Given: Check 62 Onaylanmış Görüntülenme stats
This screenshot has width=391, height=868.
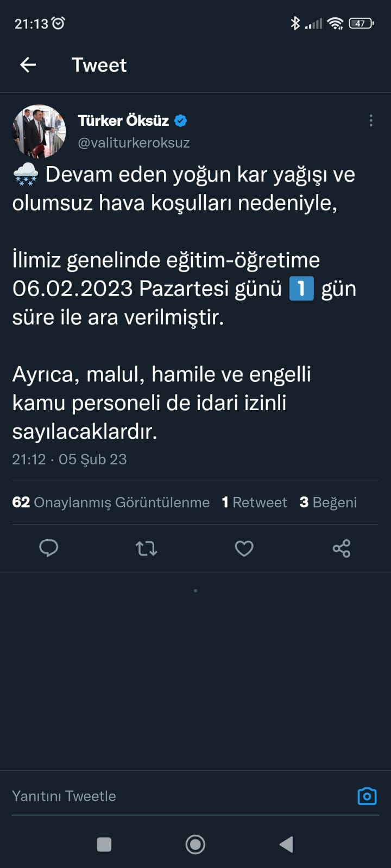Looking at the screenshot, I should click(x=111, y=502).
